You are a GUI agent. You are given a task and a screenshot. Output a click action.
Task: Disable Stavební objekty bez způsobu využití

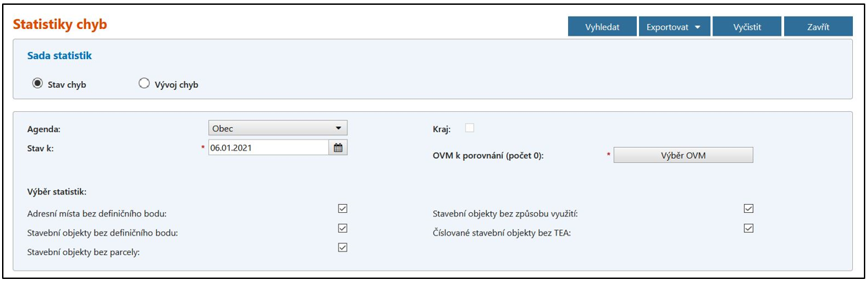(x=749, y=208)
